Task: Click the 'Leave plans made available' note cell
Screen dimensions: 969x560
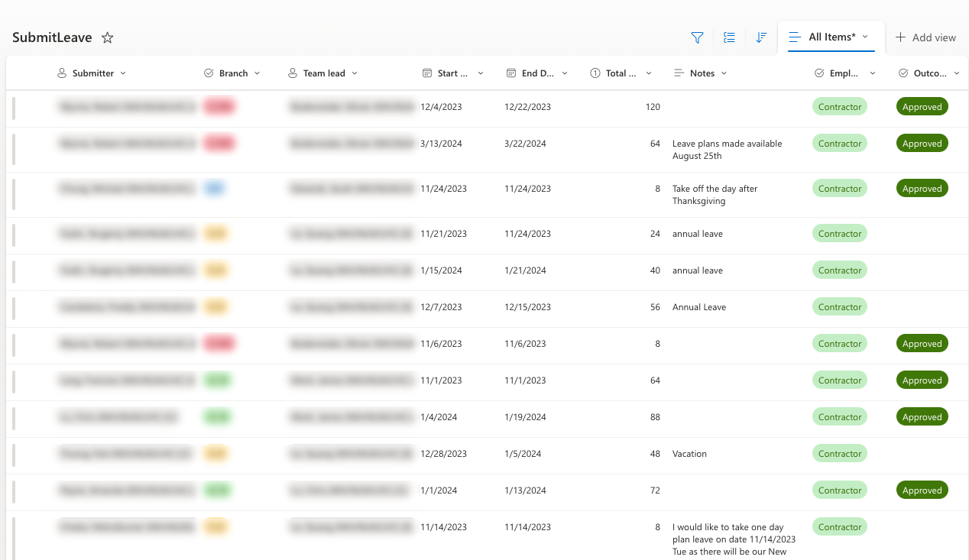Action: [727, 150]
